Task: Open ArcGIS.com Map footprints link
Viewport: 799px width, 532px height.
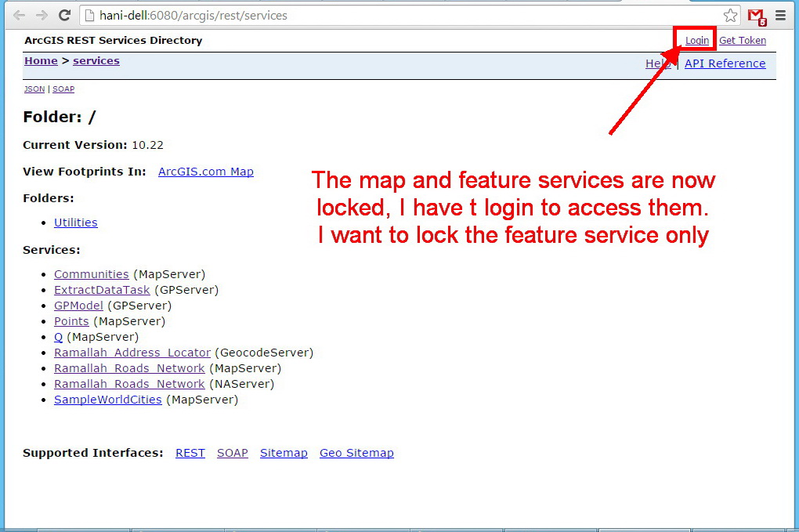Action: tap(206, 172)
